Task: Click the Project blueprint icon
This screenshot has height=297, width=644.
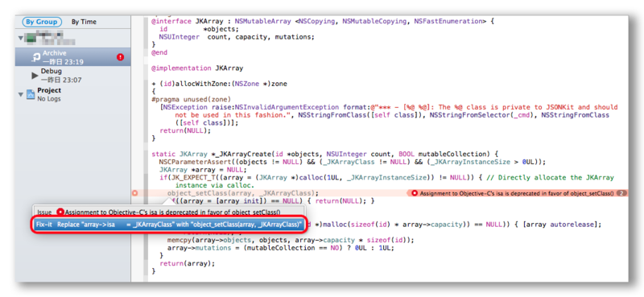Action: point(31,94)
